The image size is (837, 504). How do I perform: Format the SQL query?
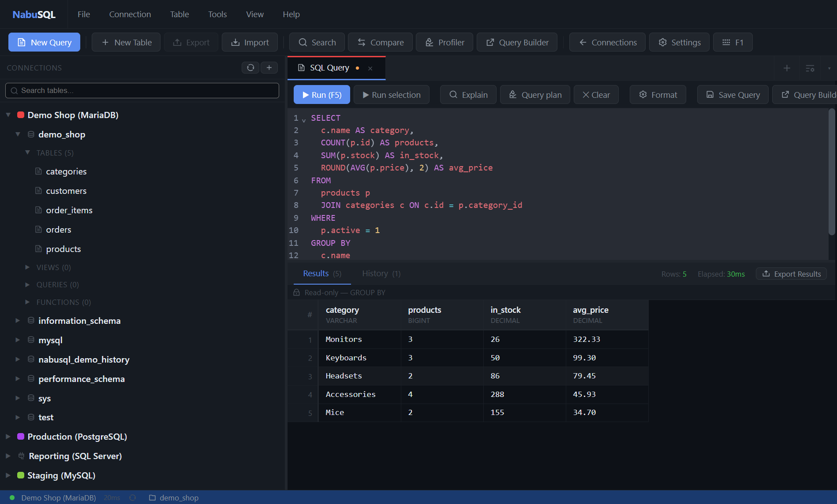(658, 95)
